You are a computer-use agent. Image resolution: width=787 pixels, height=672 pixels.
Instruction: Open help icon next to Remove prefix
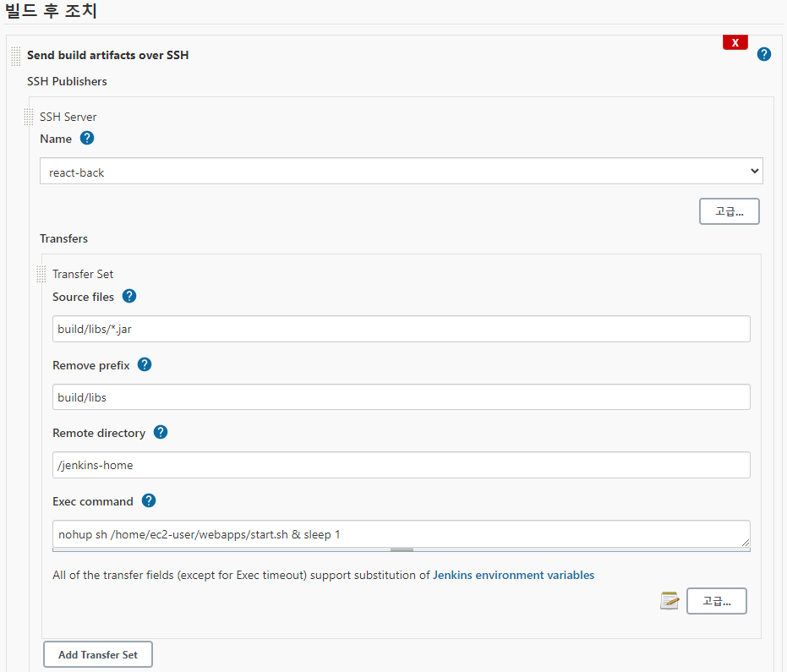pos(145,364)
